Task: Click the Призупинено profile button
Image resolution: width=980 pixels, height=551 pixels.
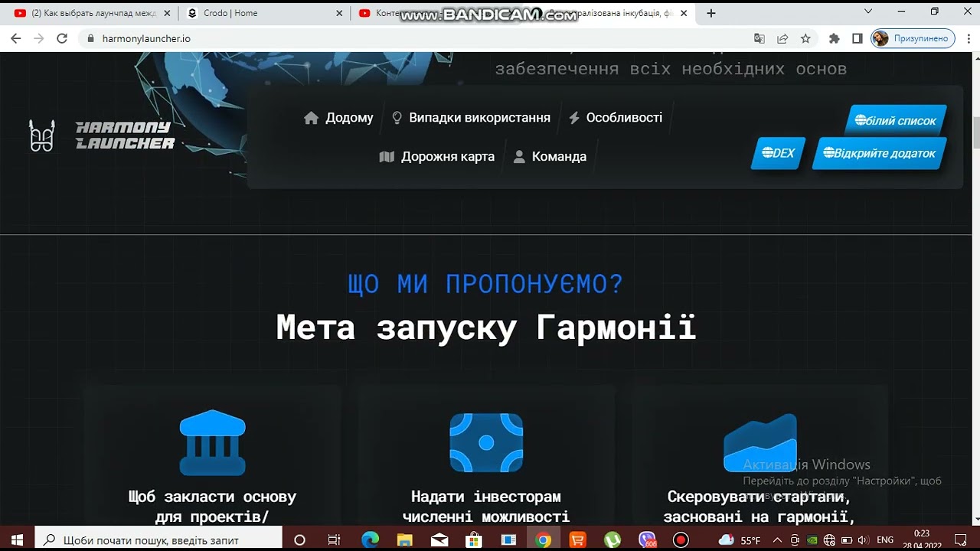Action: [913, 38]
